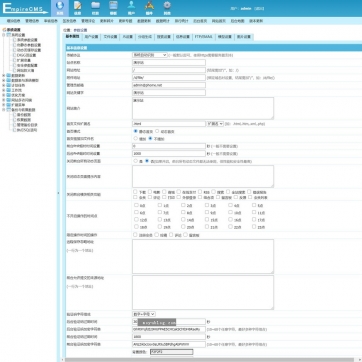Click the sidebar collapse arrow handle
362x362 pixels.
[x=59, y=193]
